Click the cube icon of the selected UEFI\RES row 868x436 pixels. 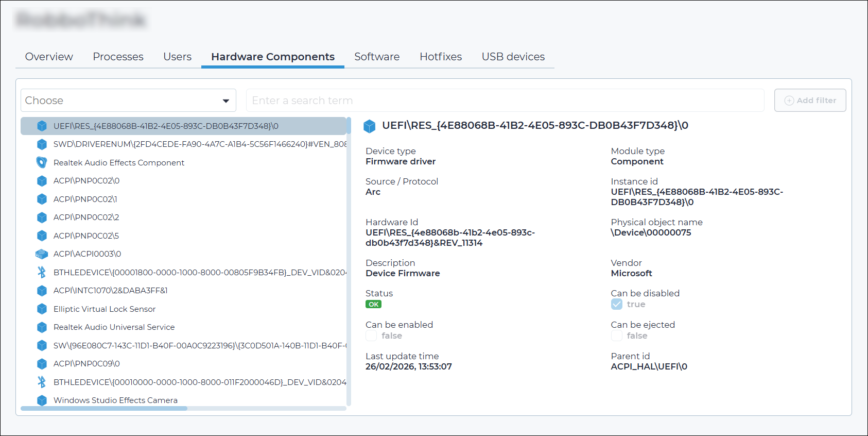[42, 126]
